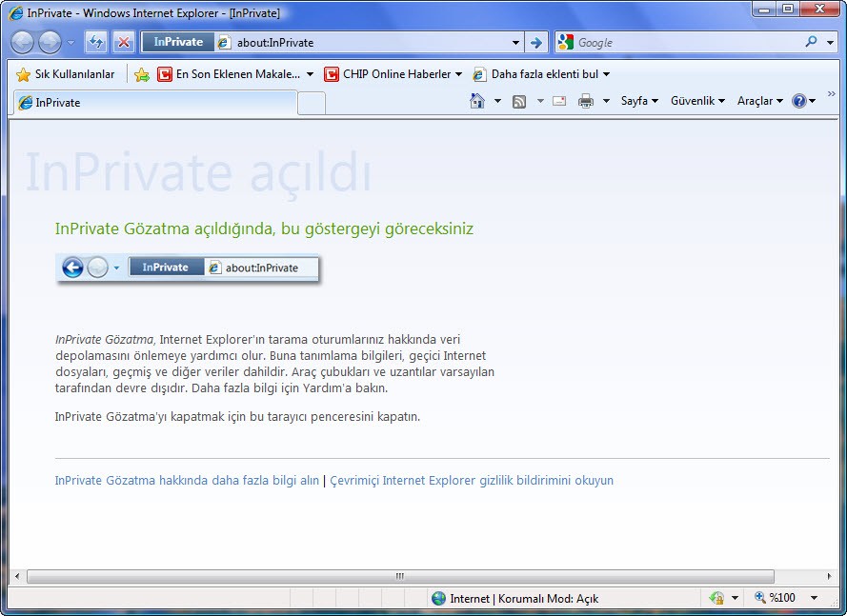Click inside the Google search box
Screen dimensions: 847x616
point(686,42)
